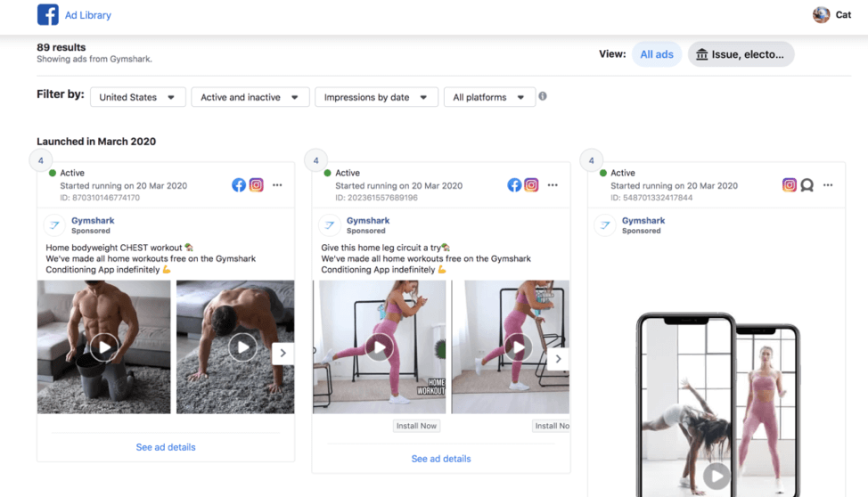The height and width of the screenshot is (497, 868).
Task: Click the 4 versions badge on chest workout ad
Action: pos(40,160)
